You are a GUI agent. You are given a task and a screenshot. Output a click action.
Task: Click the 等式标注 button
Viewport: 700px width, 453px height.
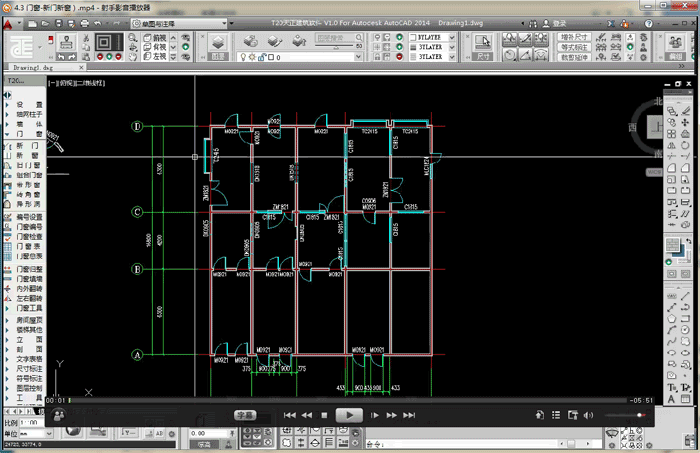(x=574, y=47)
